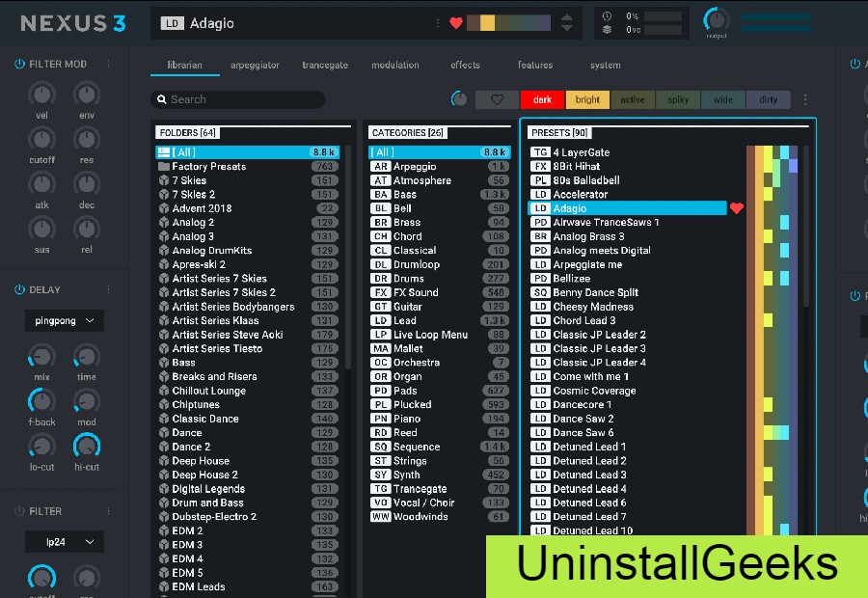Click the folders list scrollbar
Viewport: 868px width, 598px height.
pos(348,258)
